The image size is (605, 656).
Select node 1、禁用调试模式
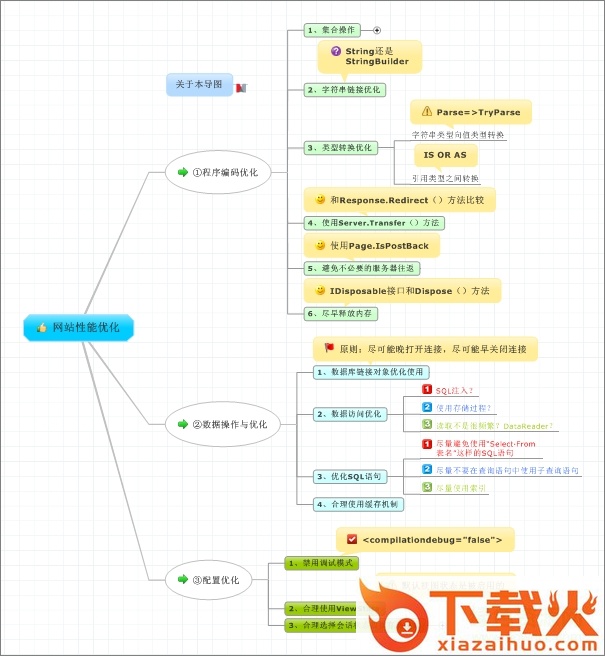coord(321,563)
